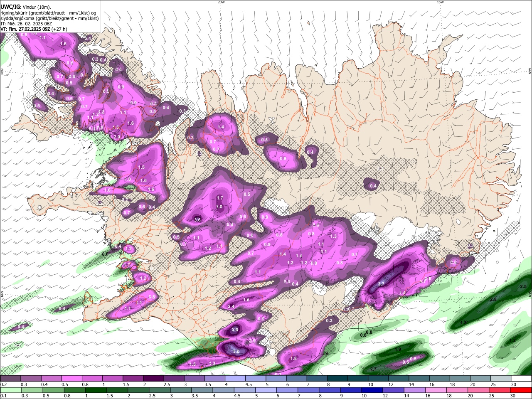Click the 2.8 rain value offshore
532x399 pixels.
coord(493,300)
